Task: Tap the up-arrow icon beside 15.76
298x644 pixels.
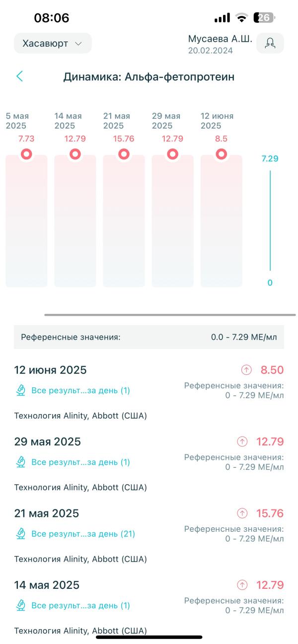Action: [x=242, y=513]
